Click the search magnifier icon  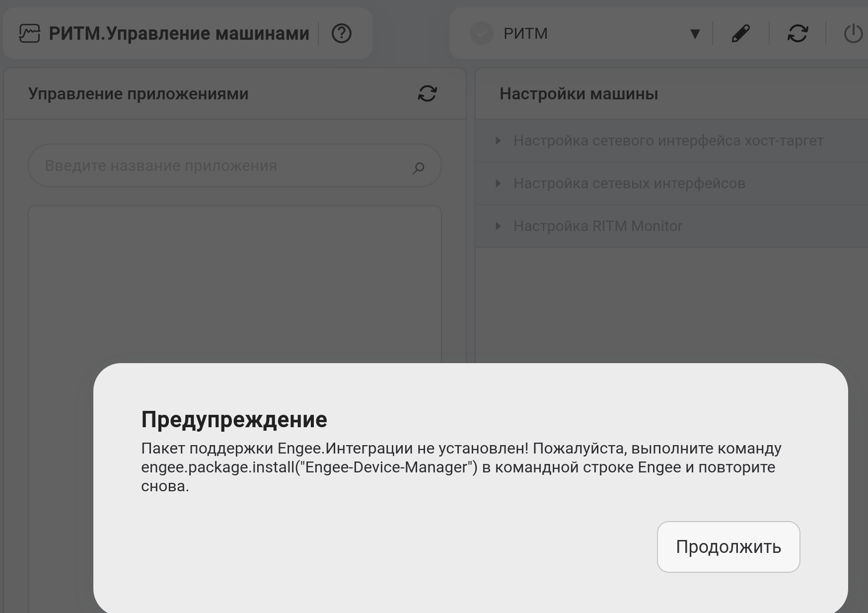click(x=418, y=168)
